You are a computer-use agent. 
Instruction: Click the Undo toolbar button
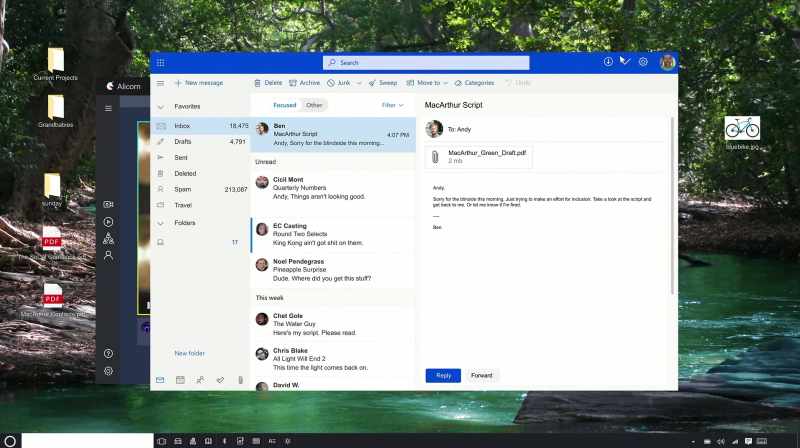pyautogui.click(x=518, y=83)
